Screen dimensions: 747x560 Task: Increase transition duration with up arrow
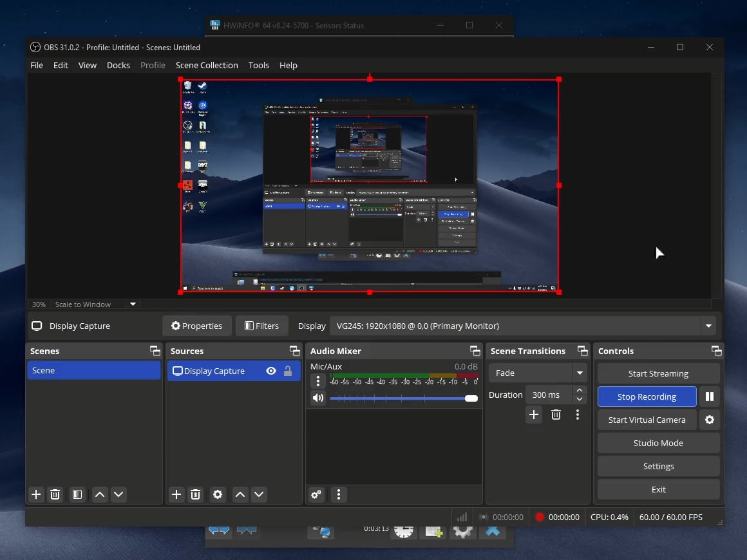coord(580,391)
